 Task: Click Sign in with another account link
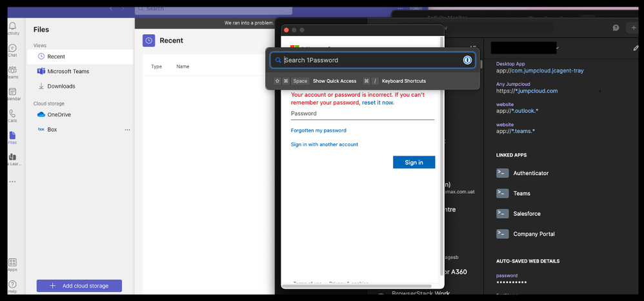[x=324, y=145]
